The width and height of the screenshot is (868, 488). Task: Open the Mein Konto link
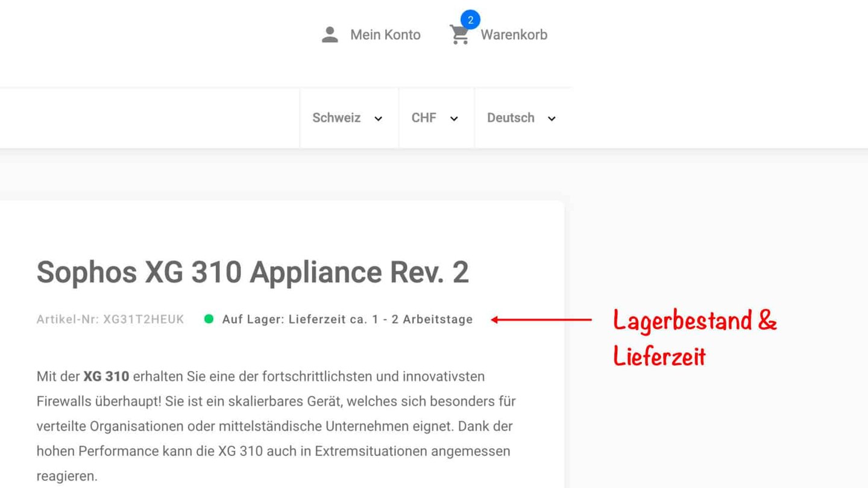coord(385,35)
